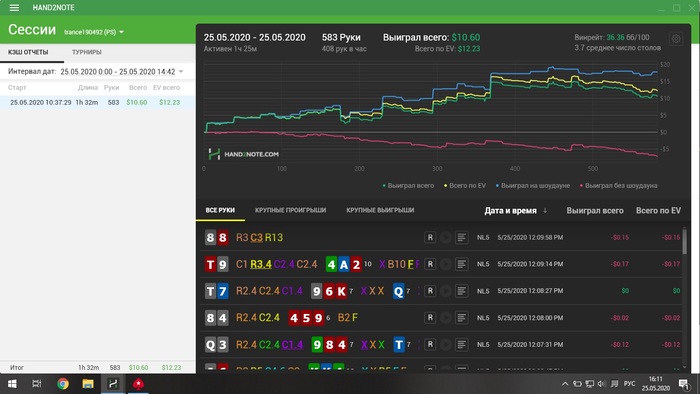Viewport: 700px width, 394px height.
Task: Show hidden tray icons chevron
Action: tap(565, 384)
